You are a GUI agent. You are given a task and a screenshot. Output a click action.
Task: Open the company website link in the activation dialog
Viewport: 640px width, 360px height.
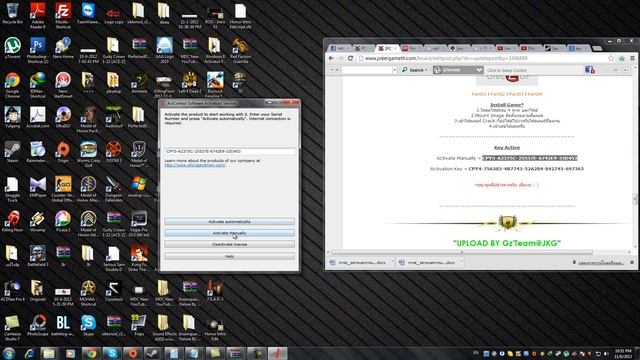[x=195, y=165]
